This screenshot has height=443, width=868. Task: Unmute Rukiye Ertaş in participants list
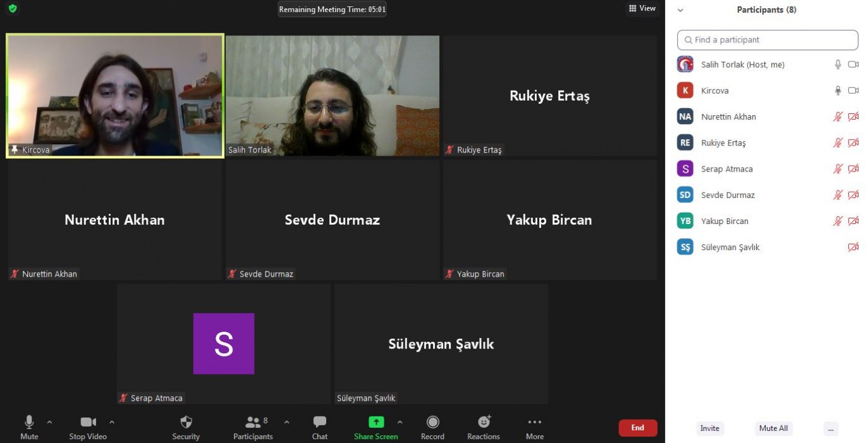click(838, 143)
